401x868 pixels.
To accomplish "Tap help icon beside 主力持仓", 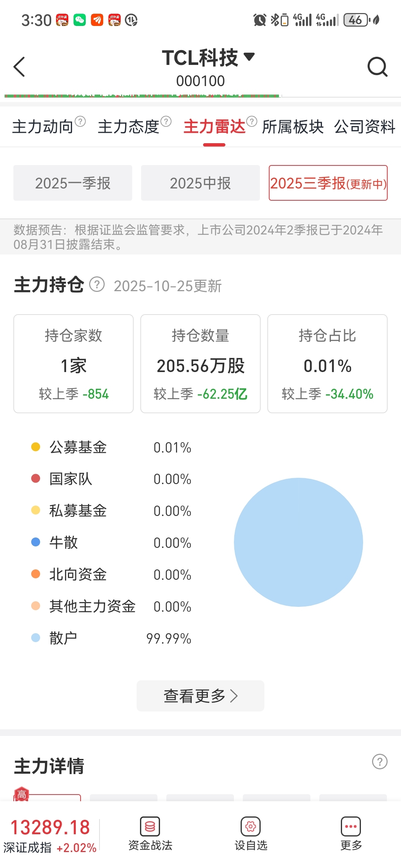I will pyautogui.click(x=97, y=285).
